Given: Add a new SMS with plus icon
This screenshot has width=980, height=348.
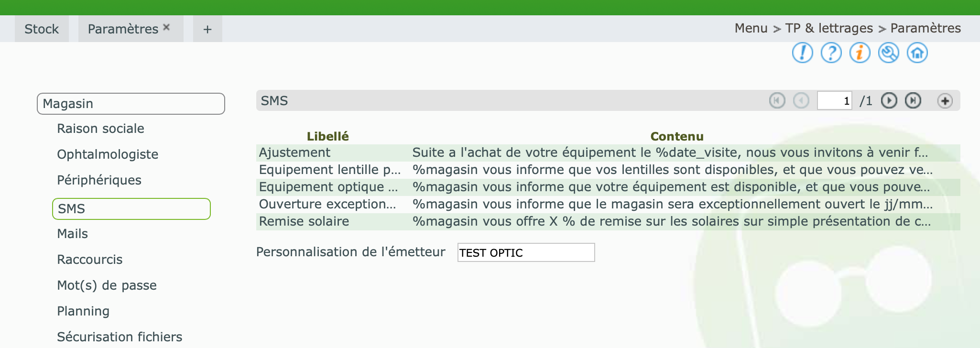Looking at the screenshot, I should pyautogui.click(x=945, y=101).
